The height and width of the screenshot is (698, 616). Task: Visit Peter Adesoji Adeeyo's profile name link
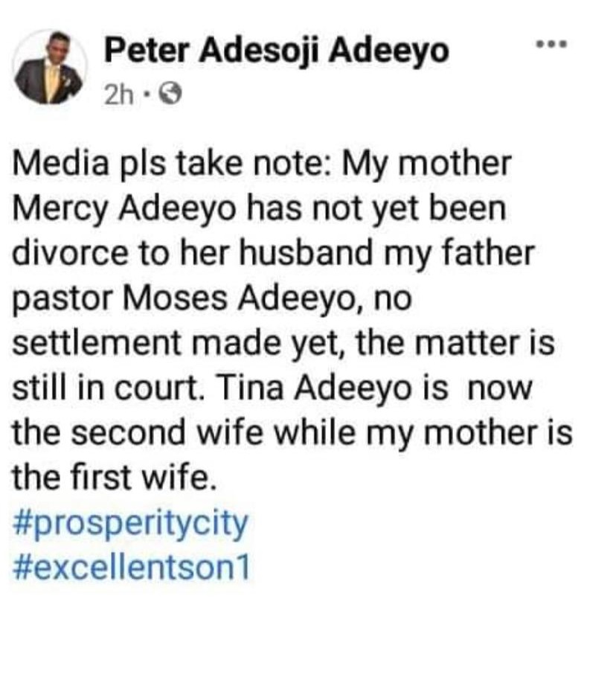coord(276,51)
